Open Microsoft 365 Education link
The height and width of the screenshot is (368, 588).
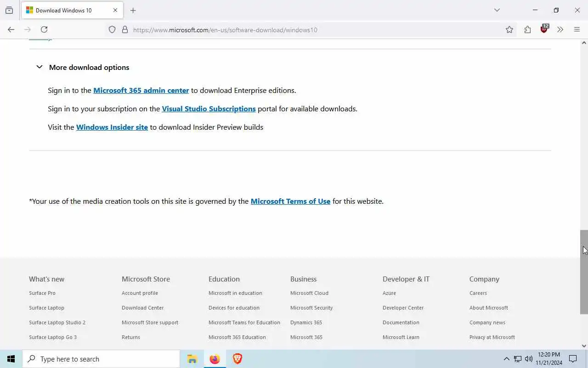point(237,337)
